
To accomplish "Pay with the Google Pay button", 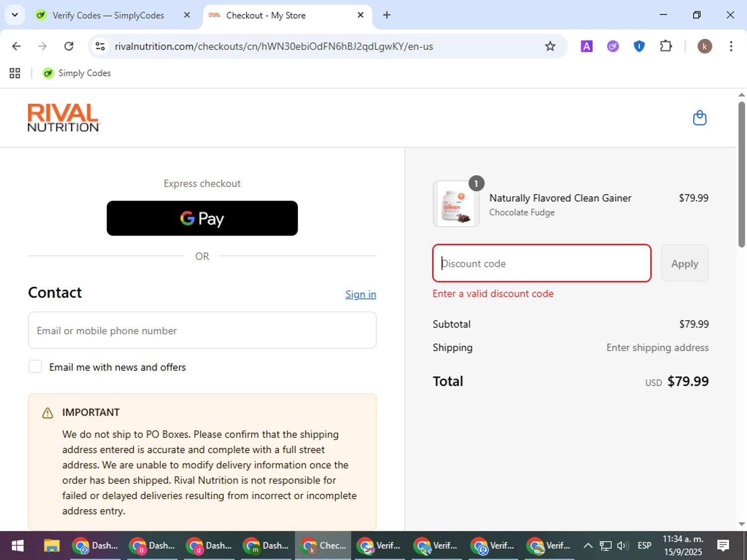I will coord(202,218).
